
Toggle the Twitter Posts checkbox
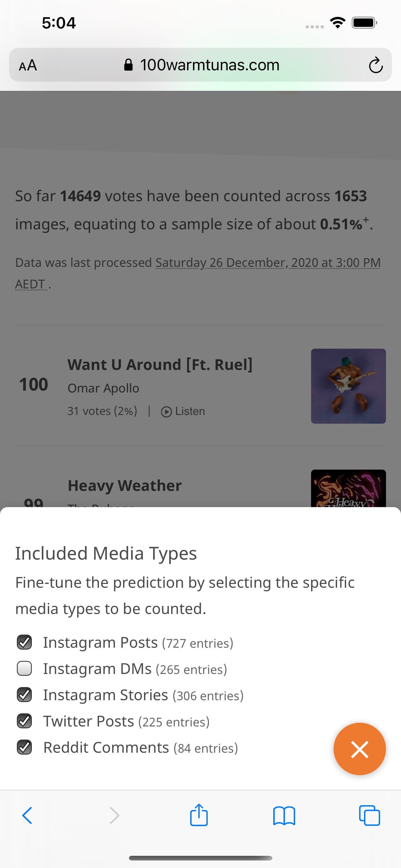24,721
